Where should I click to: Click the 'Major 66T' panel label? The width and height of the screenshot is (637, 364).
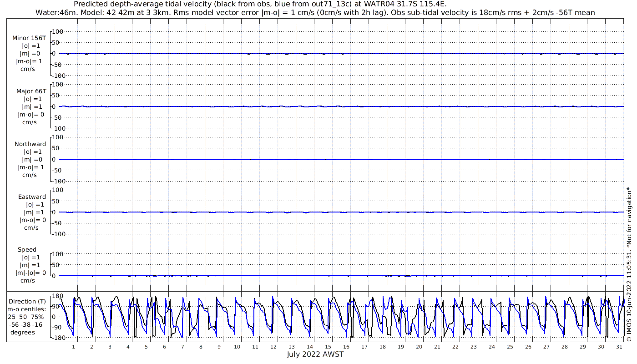click(x=31, y=91)
